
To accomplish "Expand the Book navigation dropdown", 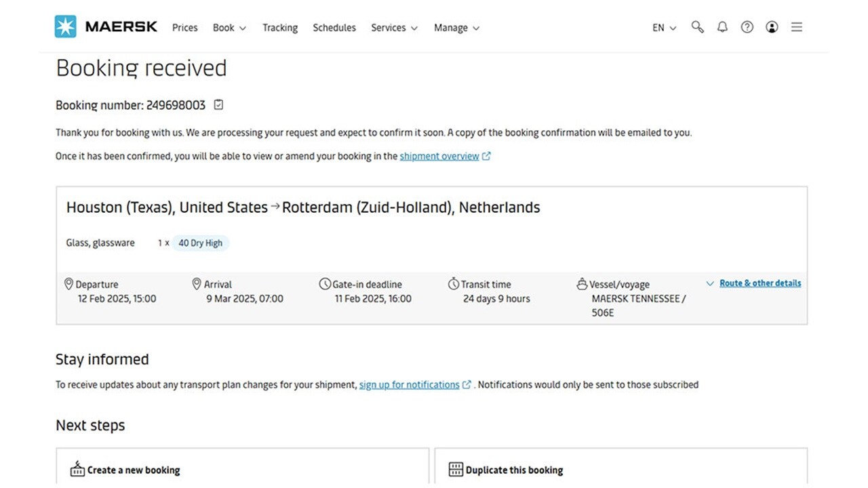I will pyautogui.click(x=229, y=28).
